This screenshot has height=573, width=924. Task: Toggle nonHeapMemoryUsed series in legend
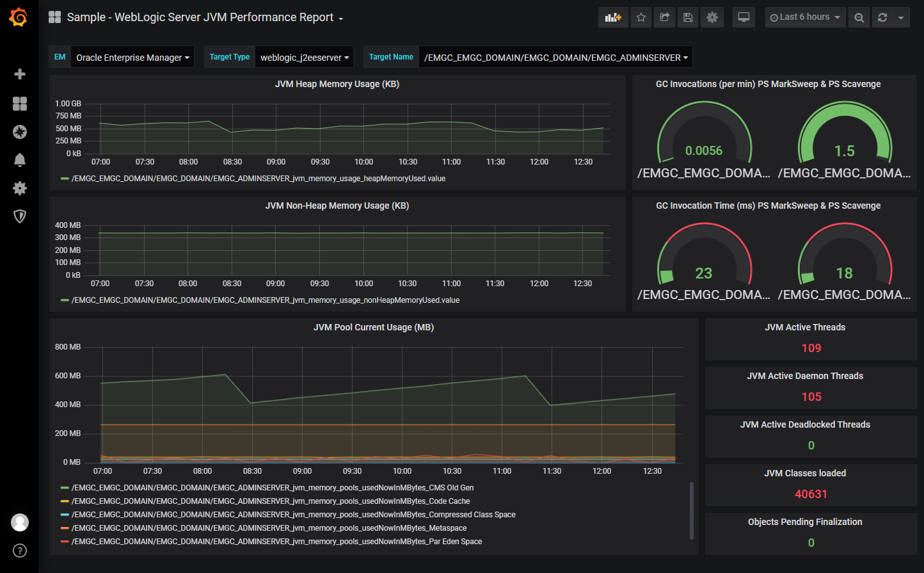(x=266, y=300)
